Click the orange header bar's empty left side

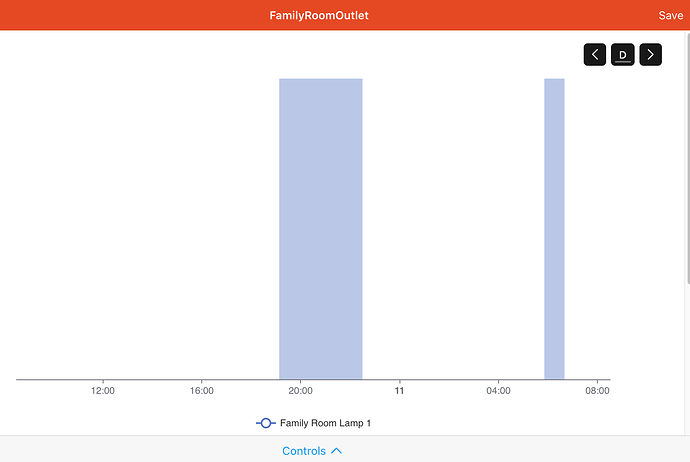(x=100, y=16)
